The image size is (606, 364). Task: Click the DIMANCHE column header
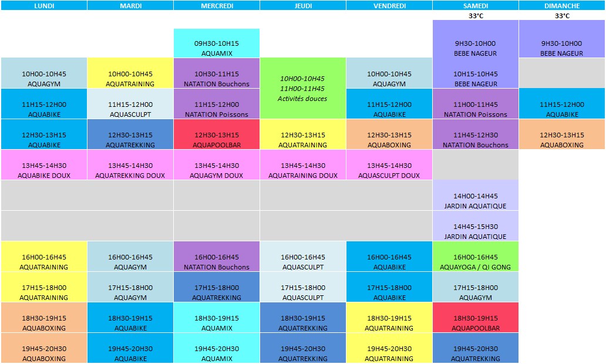562,5
